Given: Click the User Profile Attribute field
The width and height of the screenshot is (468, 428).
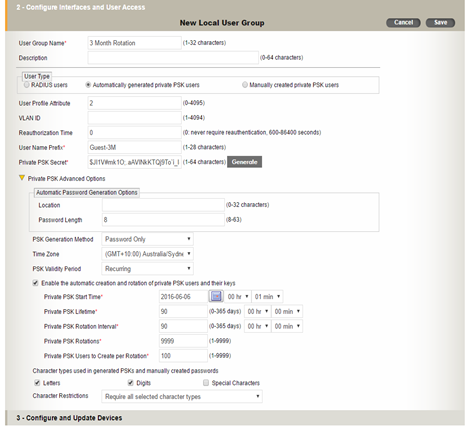Looking at the screenshot, I should [134, 103].
